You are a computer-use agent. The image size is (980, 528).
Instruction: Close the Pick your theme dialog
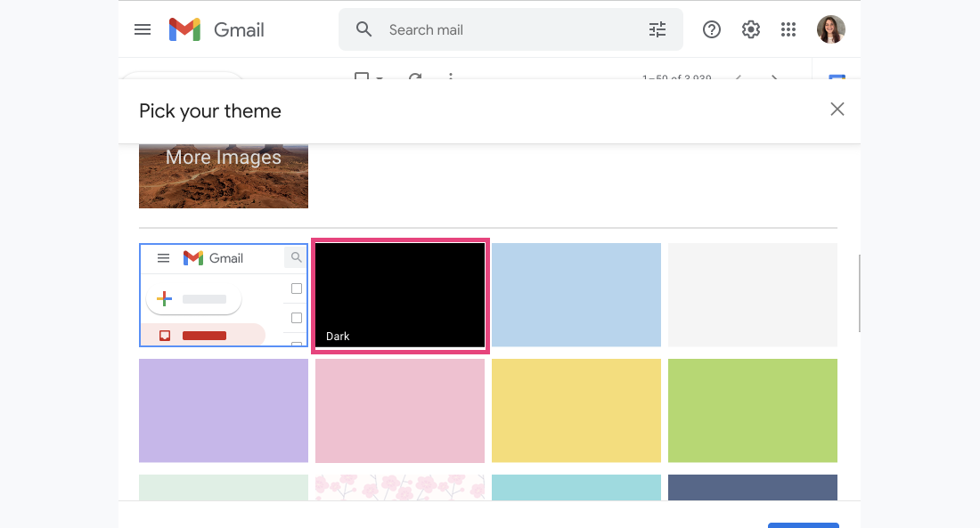[837, 110]
